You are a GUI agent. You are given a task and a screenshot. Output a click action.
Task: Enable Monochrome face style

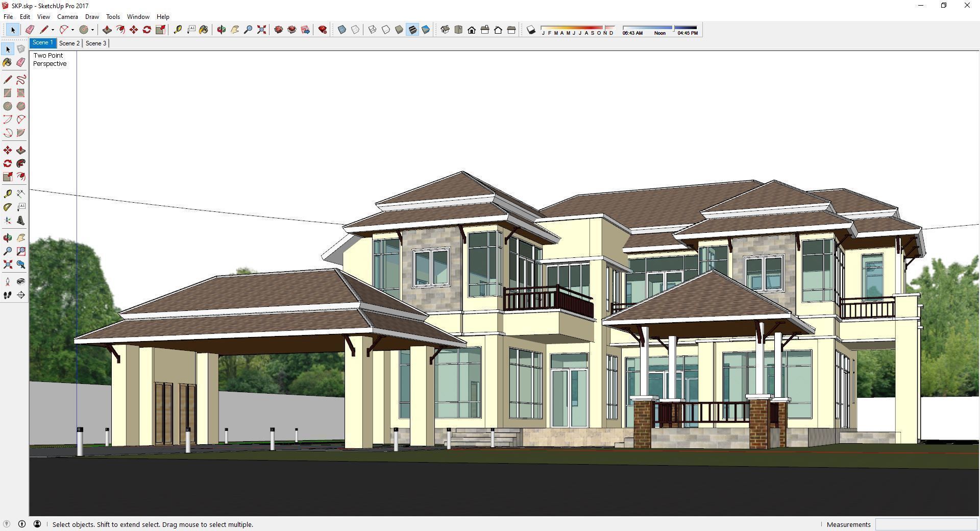426,30
